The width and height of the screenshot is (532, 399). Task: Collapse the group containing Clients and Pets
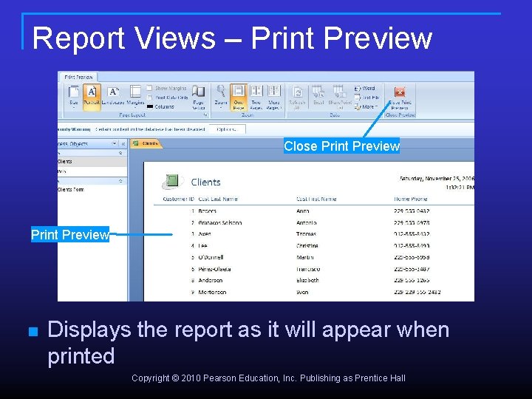coord(120,154)
